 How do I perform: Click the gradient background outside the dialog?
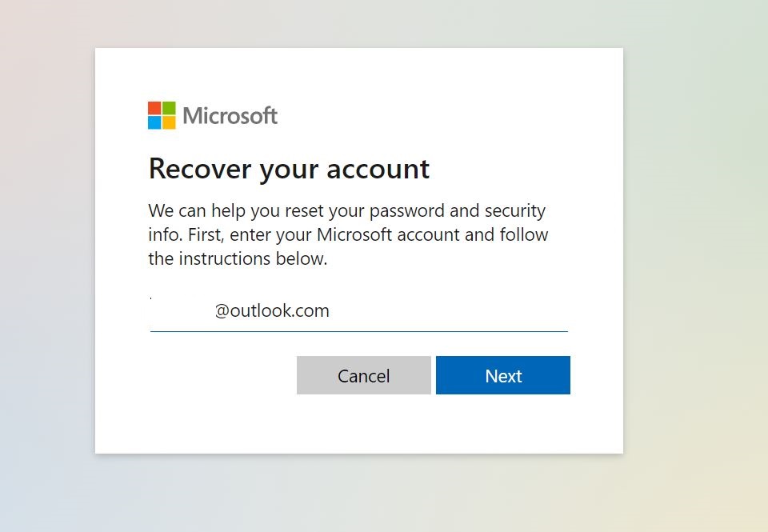click(695, 265)
